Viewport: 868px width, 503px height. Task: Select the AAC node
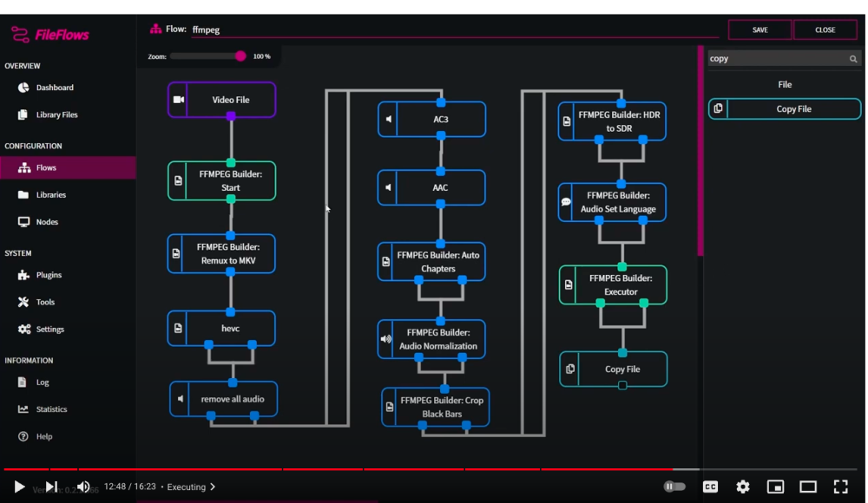(431, 187)
